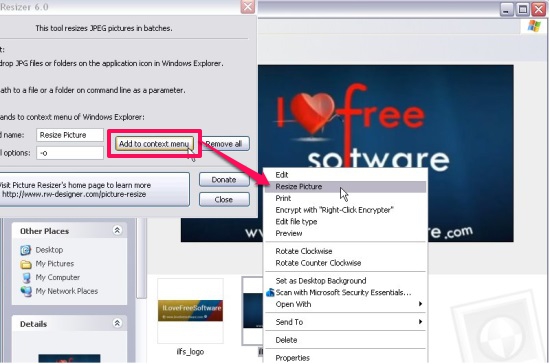Viewport: 550px width, 364px height.
Task: Click the ilfs_logo file name
Action: point(190,352)
